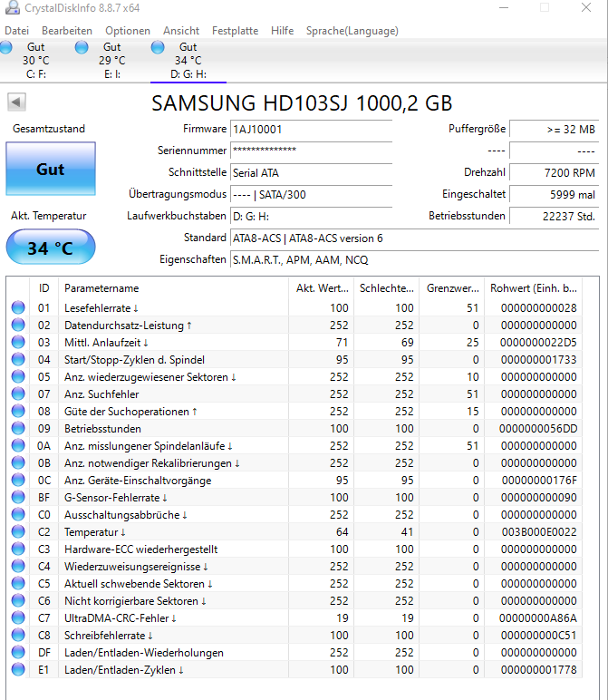Click status icon of Güte der Suchoperationen row
The height and width of the screenshot is (700, 608).
(x=18, y=411)
